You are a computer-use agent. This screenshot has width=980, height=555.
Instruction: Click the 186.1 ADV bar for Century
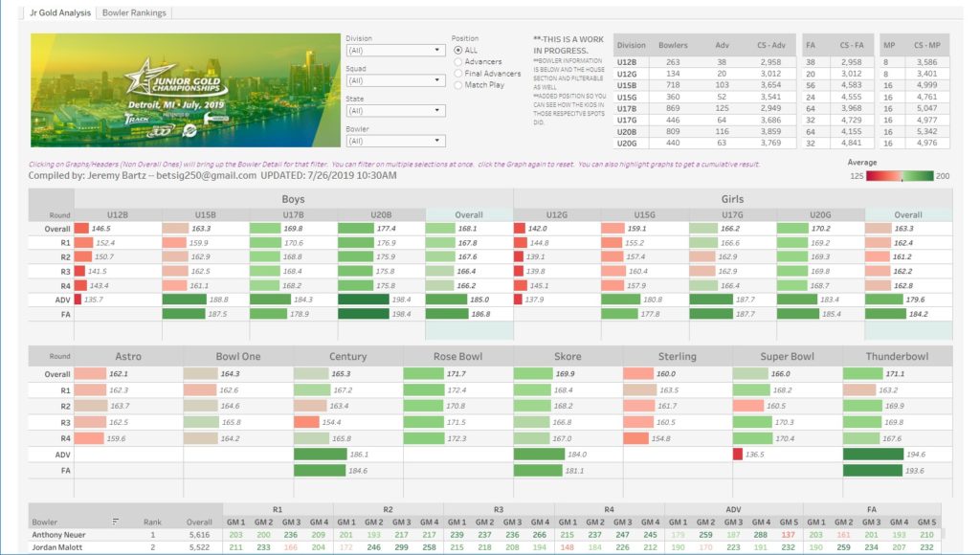pos(320,455)
